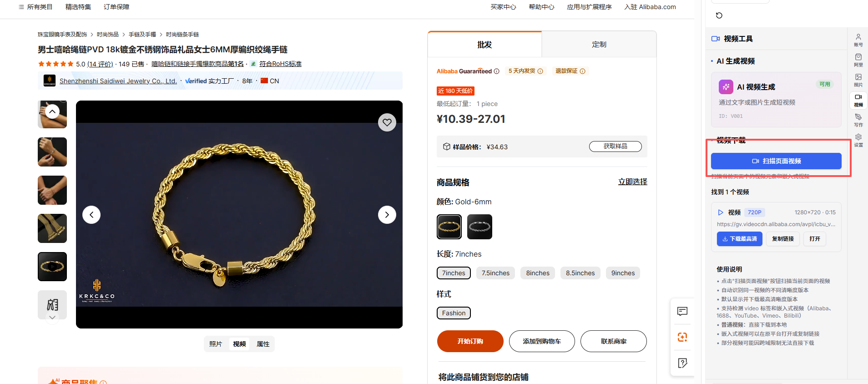The image size is (868, 384).
Task: Click the image search scan floating icon
Action: (x=682, y=337)
